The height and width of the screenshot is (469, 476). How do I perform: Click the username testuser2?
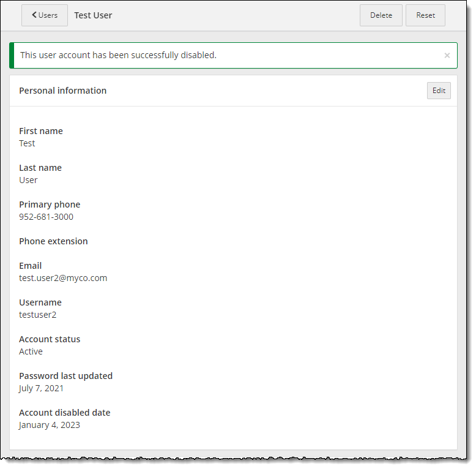click(38, 315)
